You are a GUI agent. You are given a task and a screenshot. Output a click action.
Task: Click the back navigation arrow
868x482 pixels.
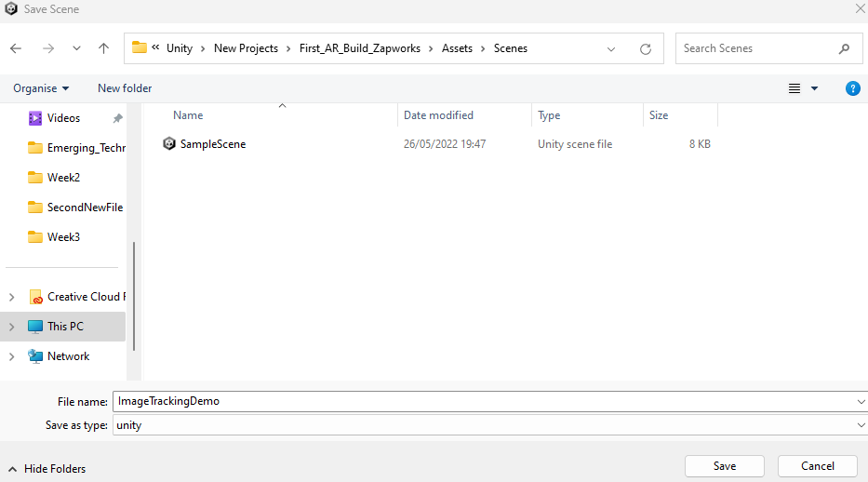(16, 48)
